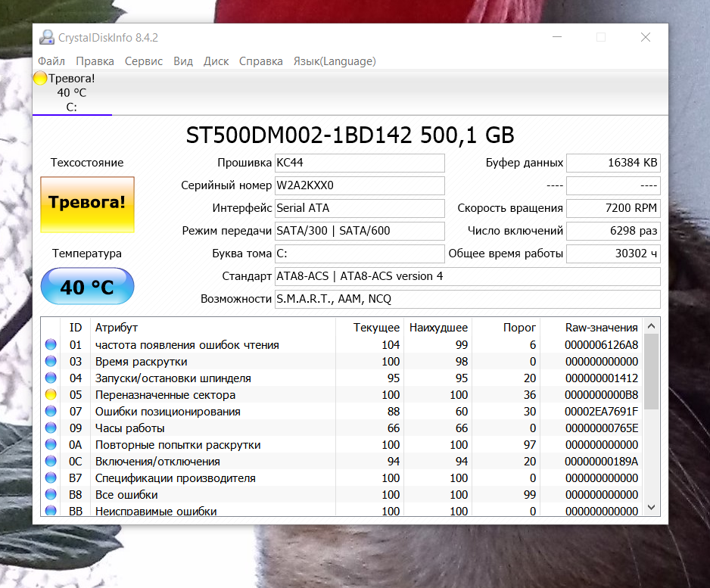Click the blue status icon for attribute 09
Screen dimensions: 710x588
[x=51, y=428]
